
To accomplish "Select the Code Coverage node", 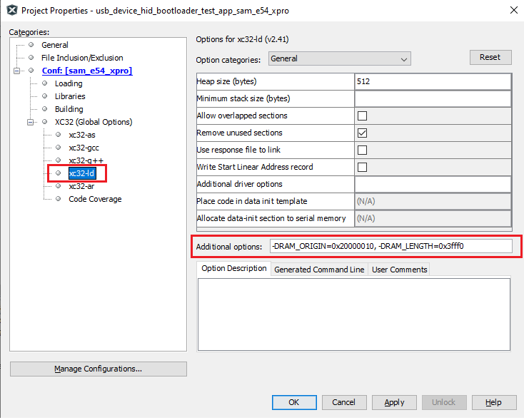I will (95, 199).
